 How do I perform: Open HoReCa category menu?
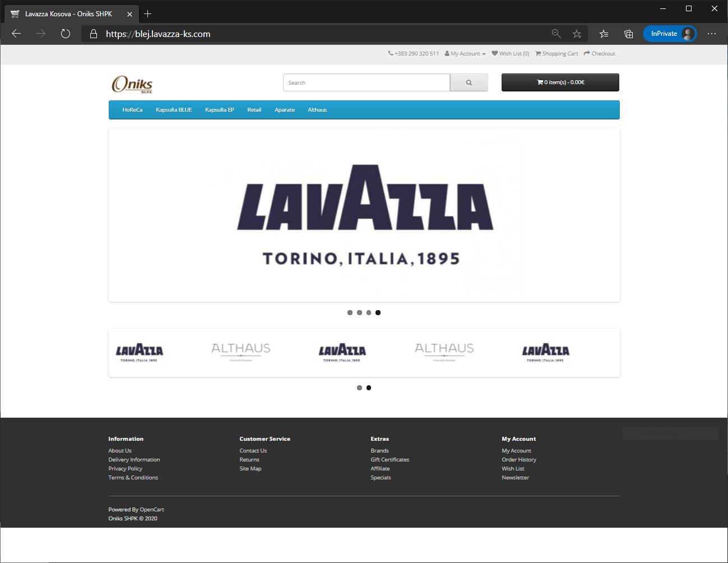click(132, 110)
